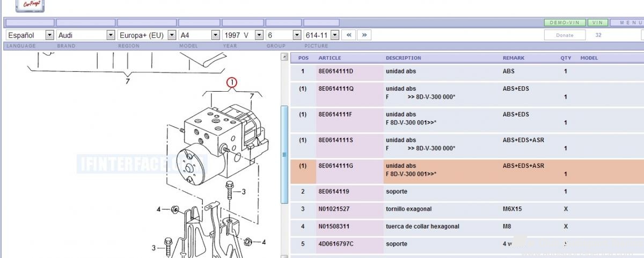Click the CarProg logo icon

point(30,5)
